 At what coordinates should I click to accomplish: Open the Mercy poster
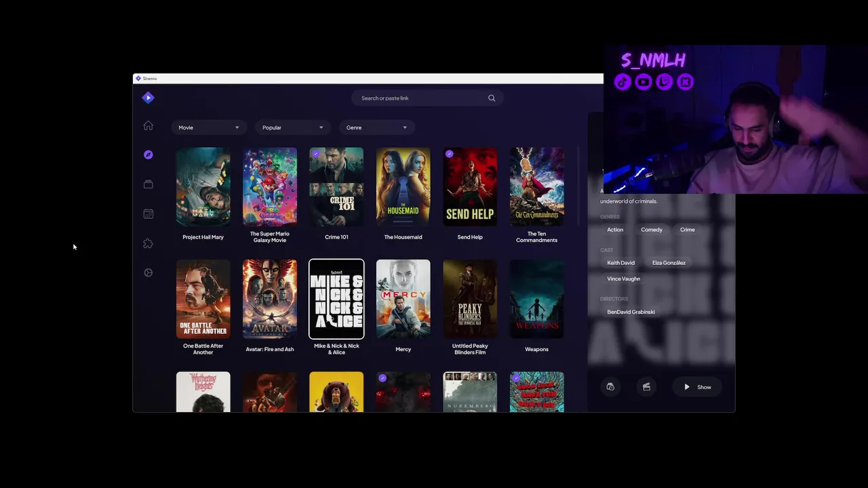point(403,299)
